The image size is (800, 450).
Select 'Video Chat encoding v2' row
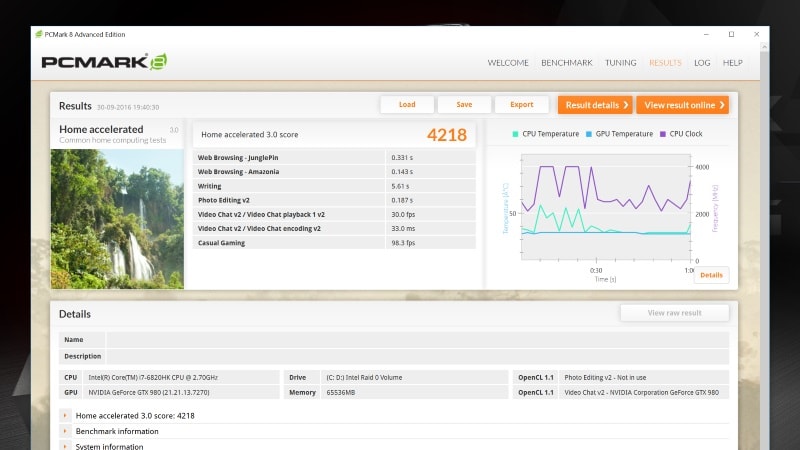pos(334,229)
